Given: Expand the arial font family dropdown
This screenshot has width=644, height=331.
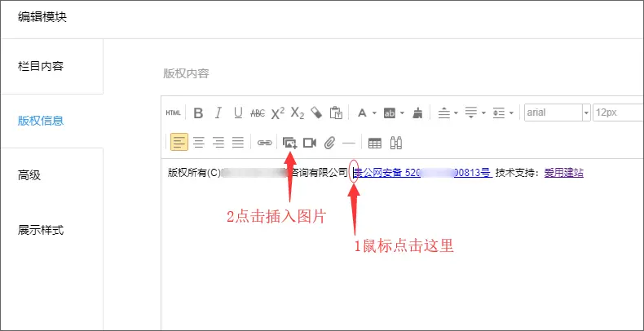Looking at the screenshot, I should 585,113.
